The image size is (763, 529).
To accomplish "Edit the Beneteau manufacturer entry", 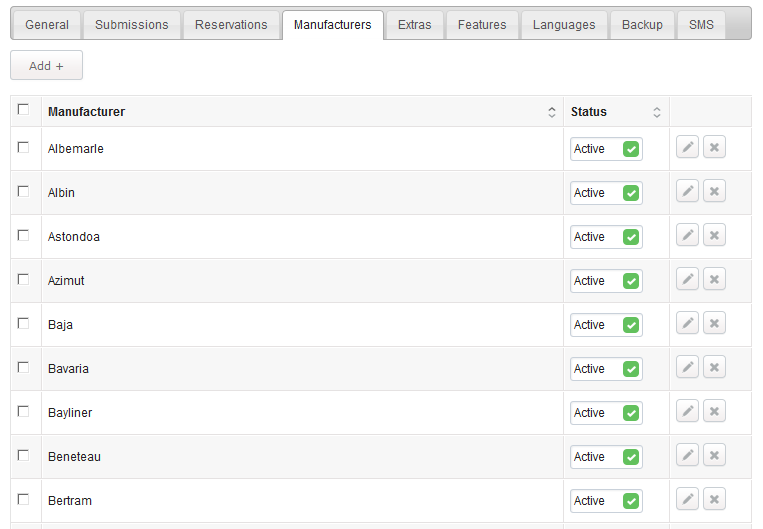I will coord(687,456).
